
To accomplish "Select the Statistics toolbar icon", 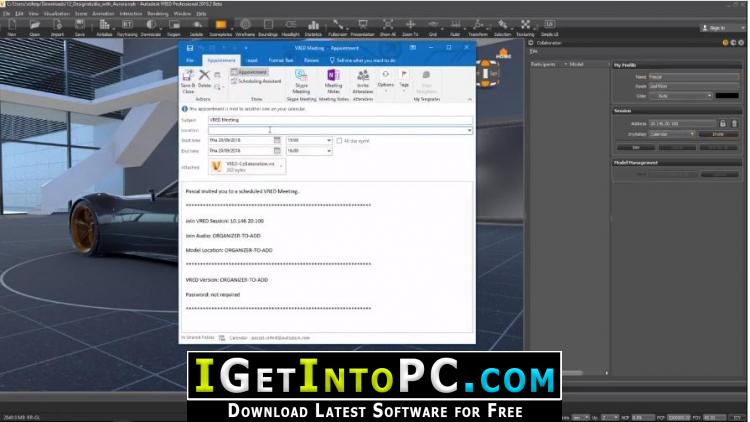I will coord(313,28).
